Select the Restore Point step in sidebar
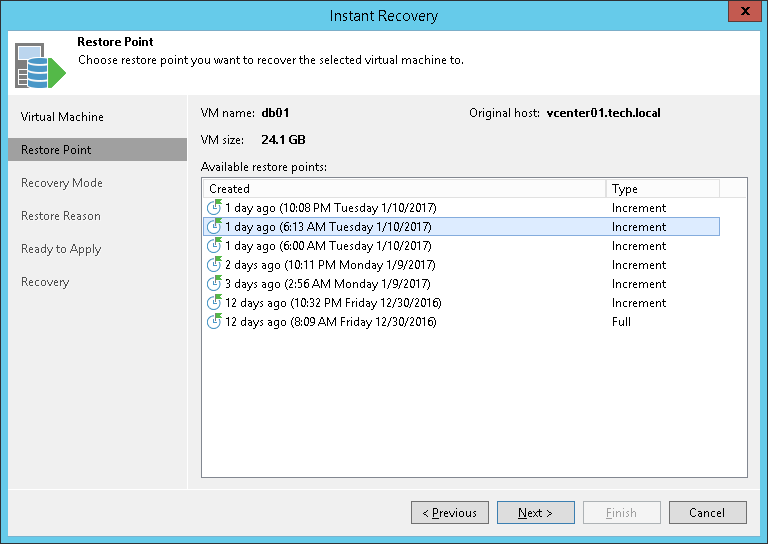768x544 pixels. pyautogui.click(x=56, y=150)
